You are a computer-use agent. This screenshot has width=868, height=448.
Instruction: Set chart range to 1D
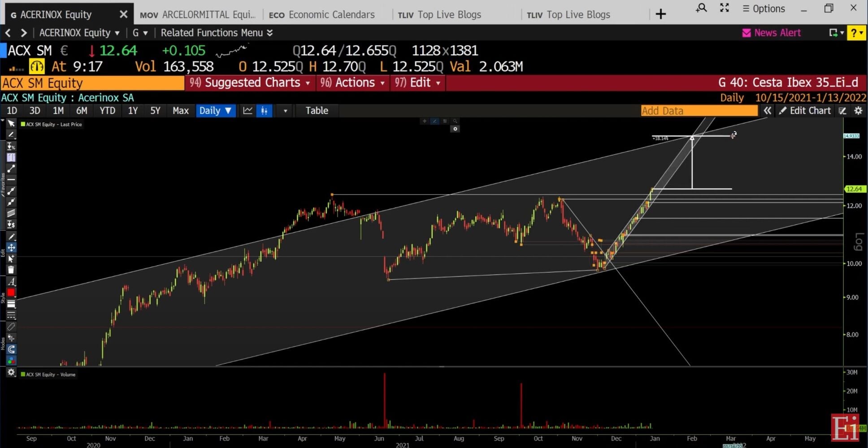pyautogui.click(x=12, y=111)
